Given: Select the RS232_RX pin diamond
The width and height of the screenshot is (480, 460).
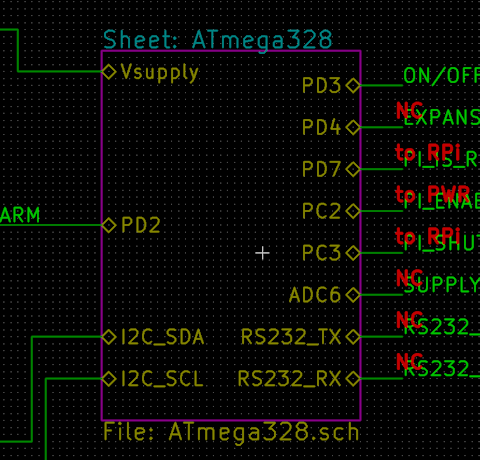Looking at the screenshot, I should pos(353,379).
